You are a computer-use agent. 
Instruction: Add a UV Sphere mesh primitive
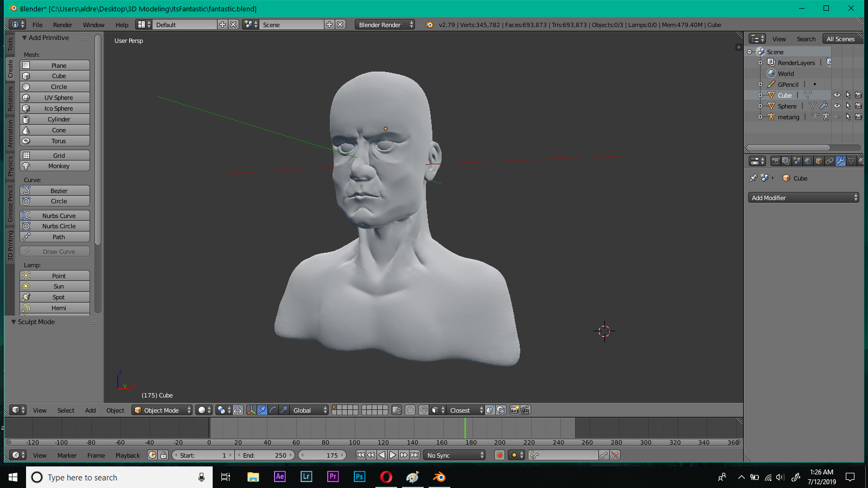pos(55,98)
